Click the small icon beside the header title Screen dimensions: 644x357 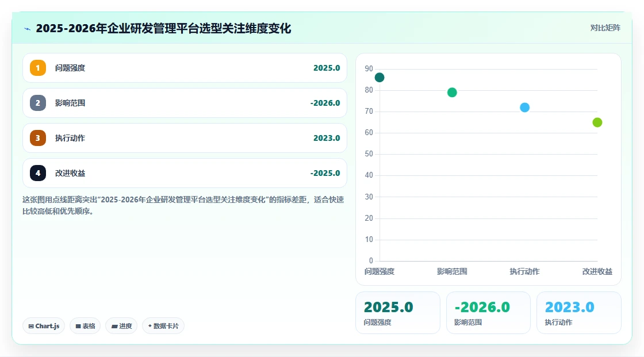[x=28, y=29]
